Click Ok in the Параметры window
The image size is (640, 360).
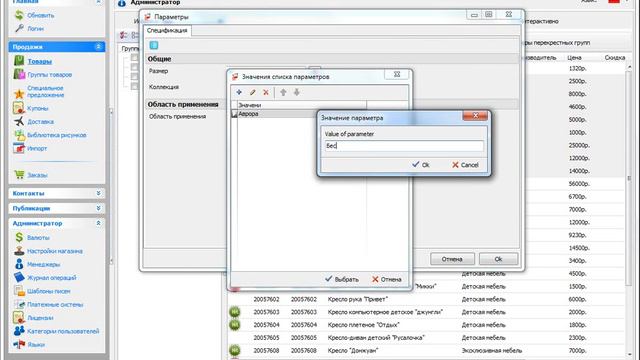coord(498,259)
